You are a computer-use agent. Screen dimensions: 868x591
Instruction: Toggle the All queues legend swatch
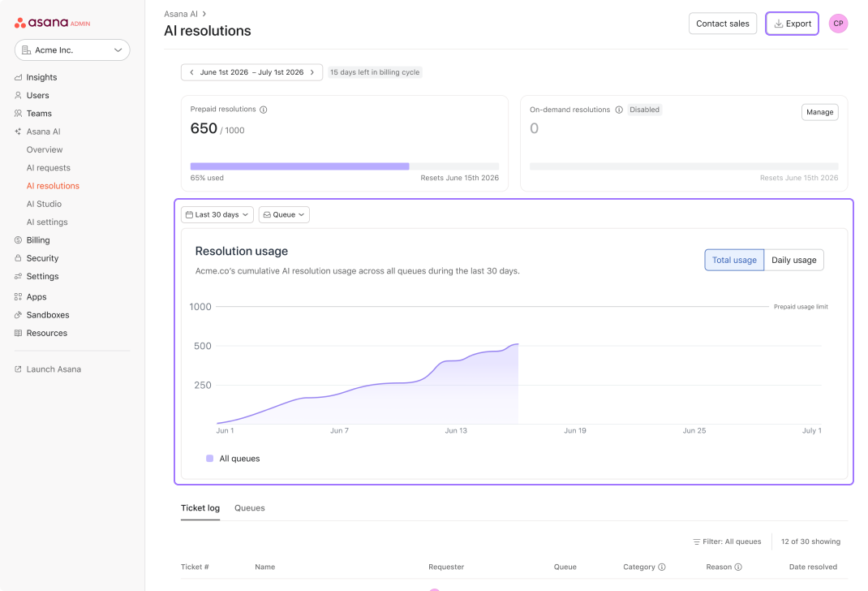tap(210, 459)
